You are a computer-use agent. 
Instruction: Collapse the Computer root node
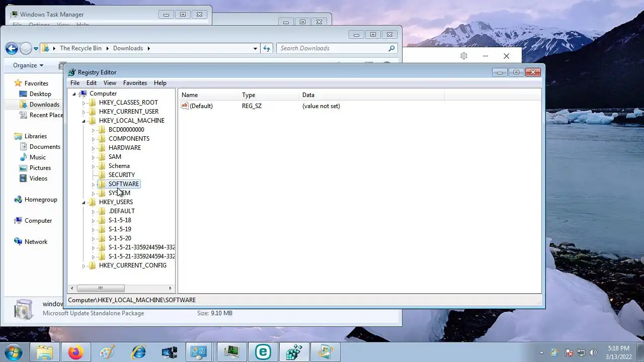74,94
